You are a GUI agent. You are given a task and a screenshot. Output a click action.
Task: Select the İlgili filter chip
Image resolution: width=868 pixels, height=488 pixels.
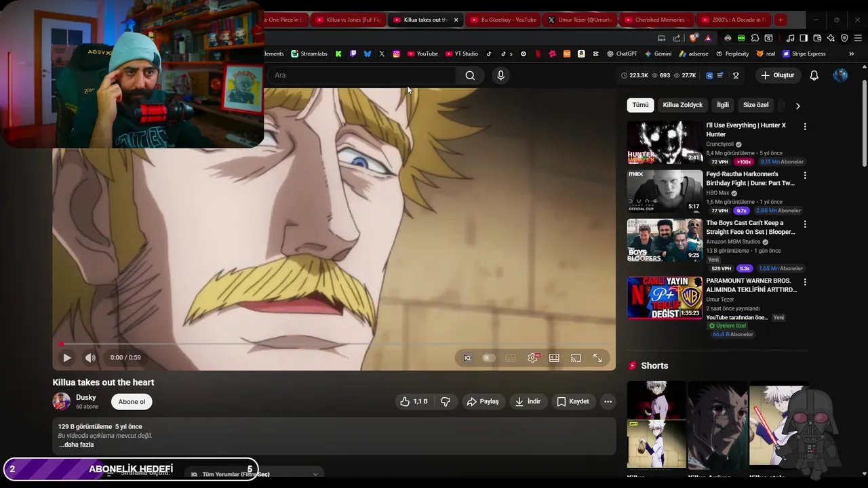point(723,105)
